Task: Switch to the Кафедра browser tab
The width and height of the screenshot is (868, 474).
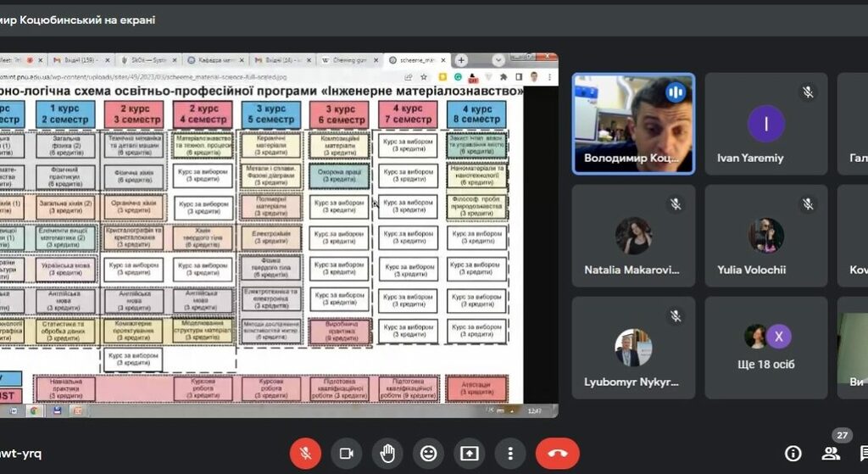Action: pyautogui.click(x=218, y=60)
